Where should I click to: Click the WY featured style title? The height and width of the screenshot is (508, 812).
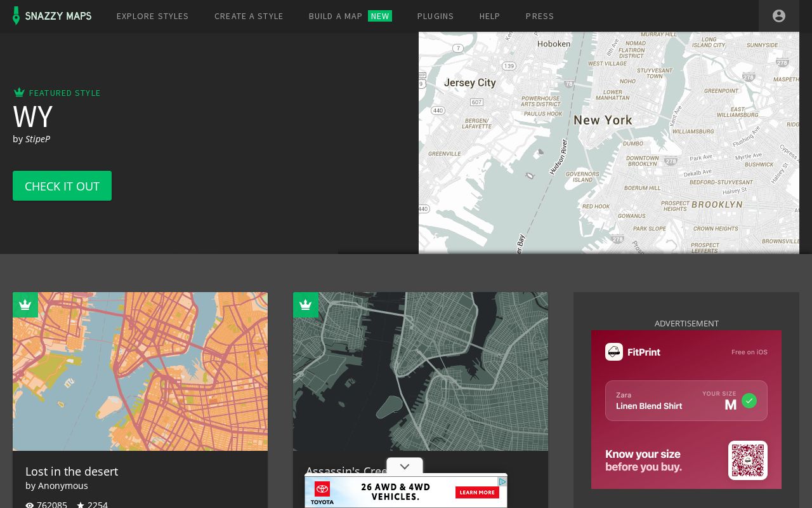(33, 117)
